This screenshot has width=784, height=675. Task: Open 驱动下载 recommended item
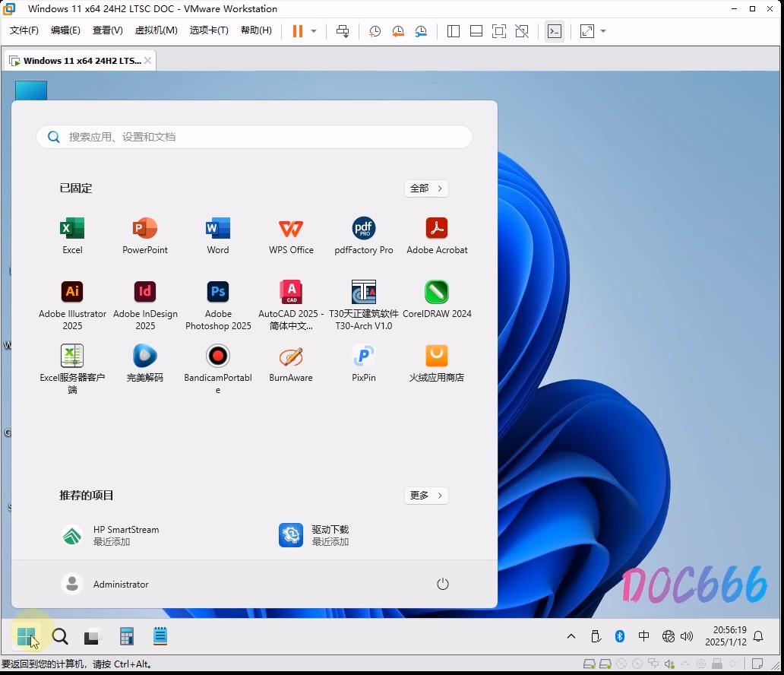point(314,535)
